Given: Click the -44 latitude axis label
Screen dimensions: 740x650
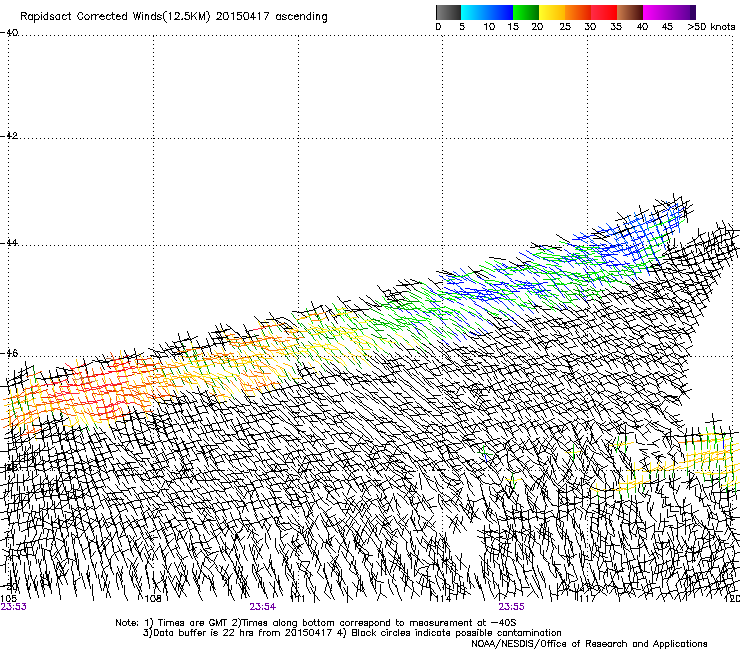Looking at the screenshot, I should point(9,243).
